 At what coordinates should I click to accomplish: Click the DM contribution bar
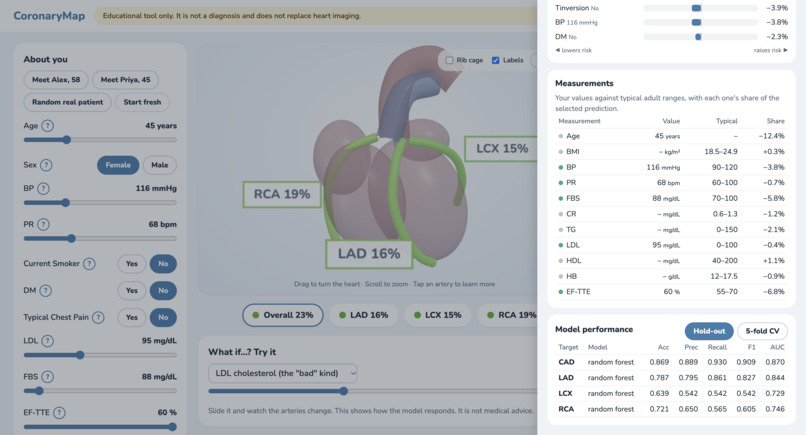700,37
